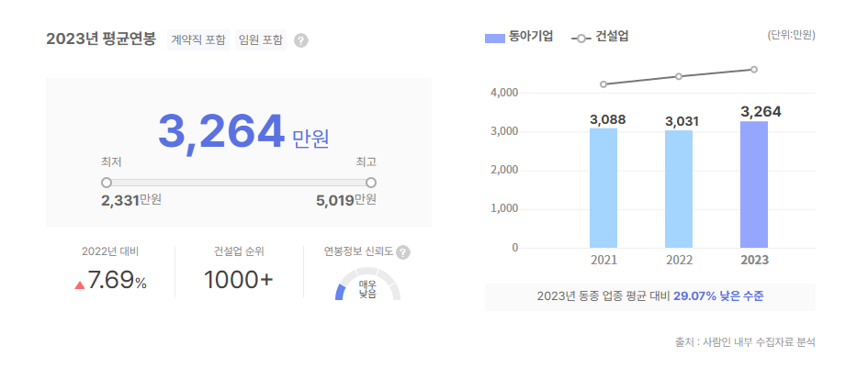Click the 최저 slider handle
This screenshot has height=390, width=868.
[107, 183]
